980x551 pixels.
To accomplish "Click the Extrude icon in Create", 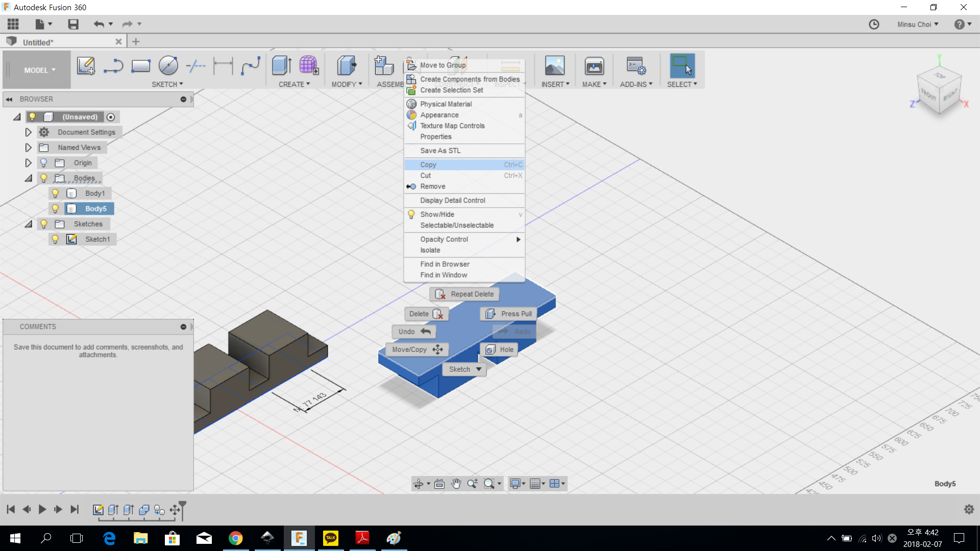I will [x=282, y=66].
